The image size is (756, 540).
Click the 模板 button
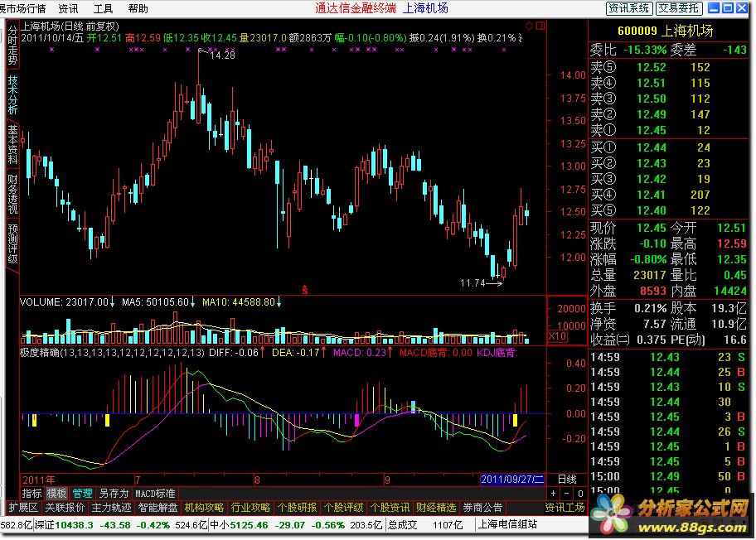pos(56,494)
